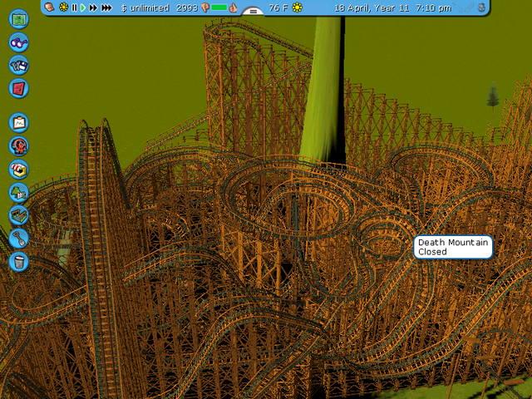
Task: Open the paths building tool
Action: pyautogui.click(x=18, y=215)
